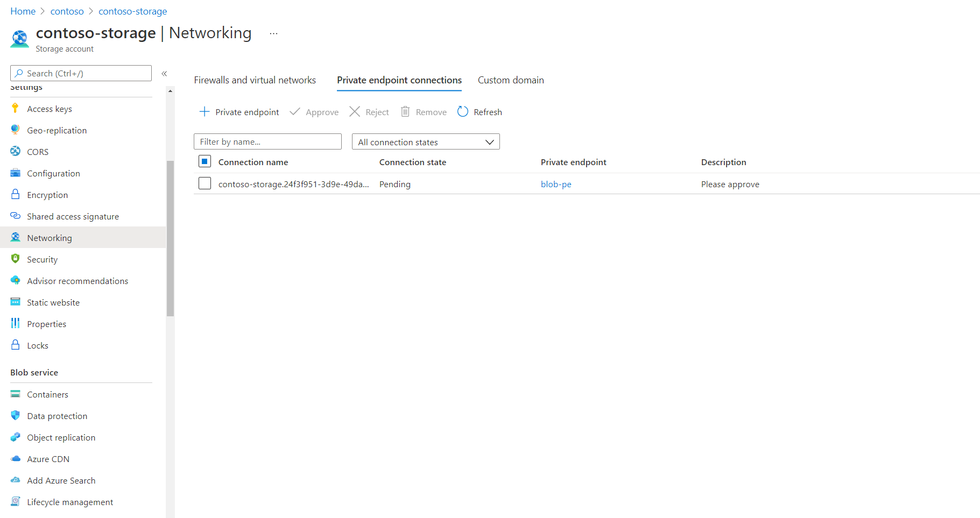Viewport: 980px width, 518px height.
Task: Click the Remove trash can icon
Action: click(405, 112)
